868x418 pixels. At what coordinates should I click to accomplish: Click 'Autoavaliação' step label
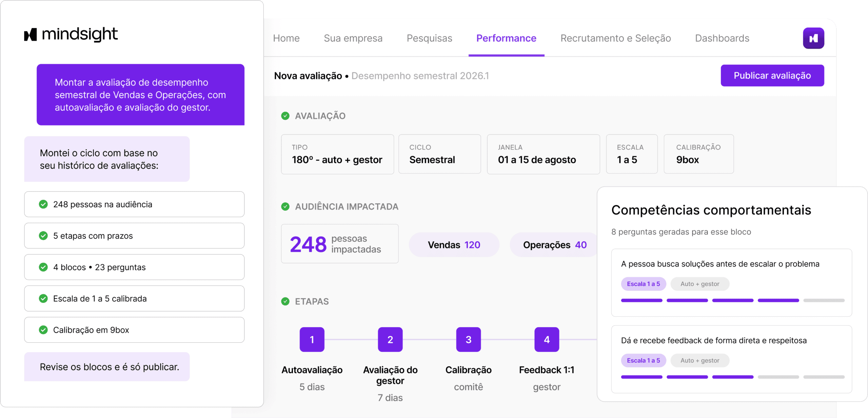click(x=312, y=370)
